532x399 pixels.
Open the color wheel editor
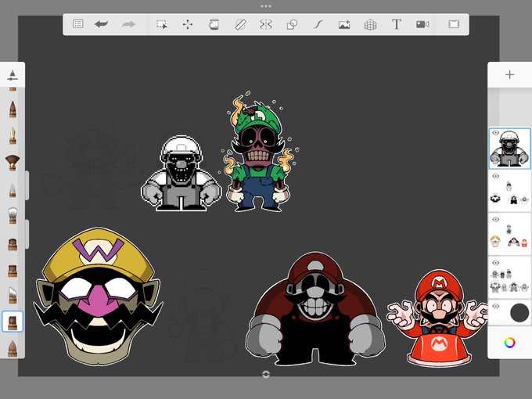coord(509,343)
